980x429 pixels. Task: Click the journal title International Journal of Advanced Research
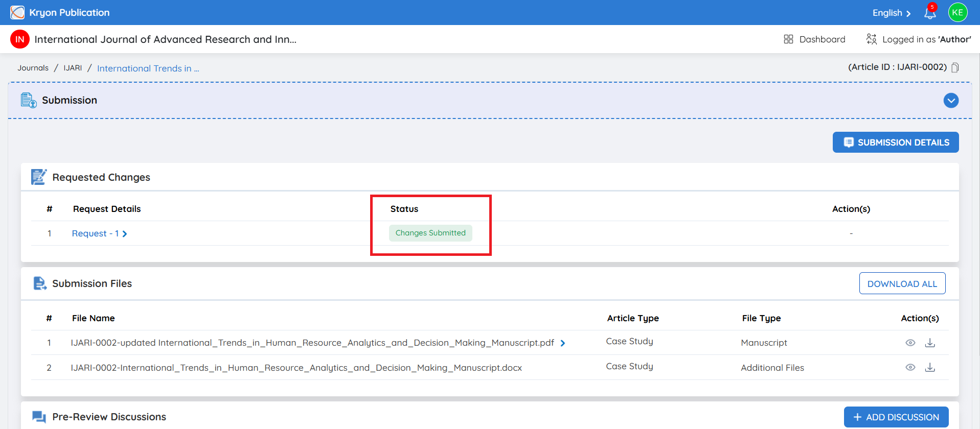click(x=166, y=39)
